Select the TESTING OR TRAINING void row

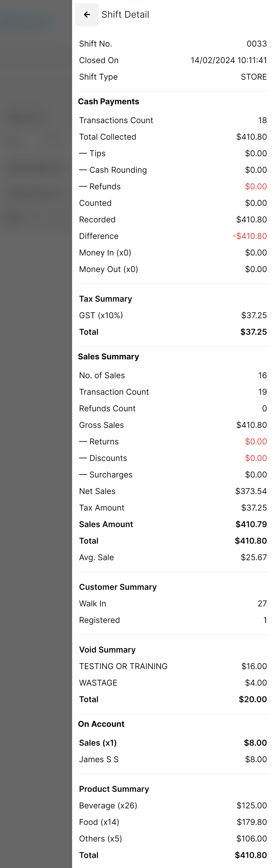point(173,666)
